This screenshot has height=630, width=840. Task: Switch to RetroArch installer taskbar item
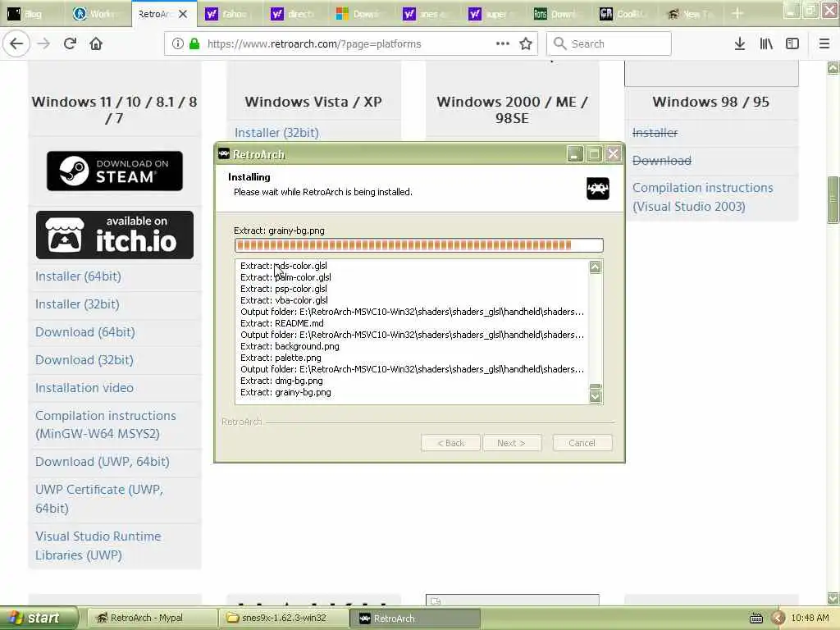coord(415,619)
